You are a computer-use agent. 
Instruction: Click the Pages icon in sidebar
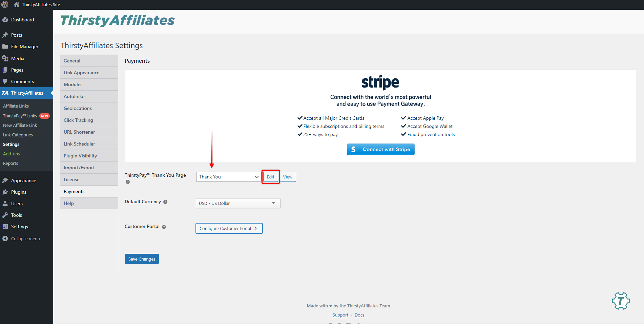[x=5, y=70]
